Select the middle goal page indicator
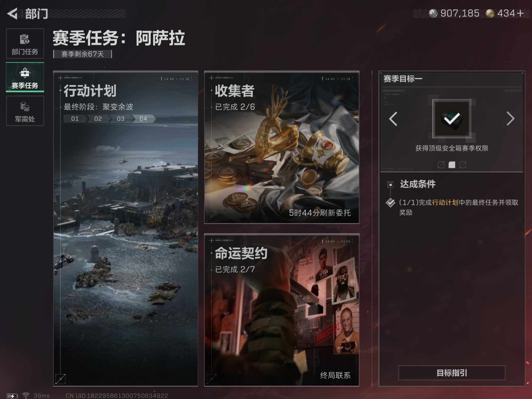The image size is (532, 399). coord(452,165)
